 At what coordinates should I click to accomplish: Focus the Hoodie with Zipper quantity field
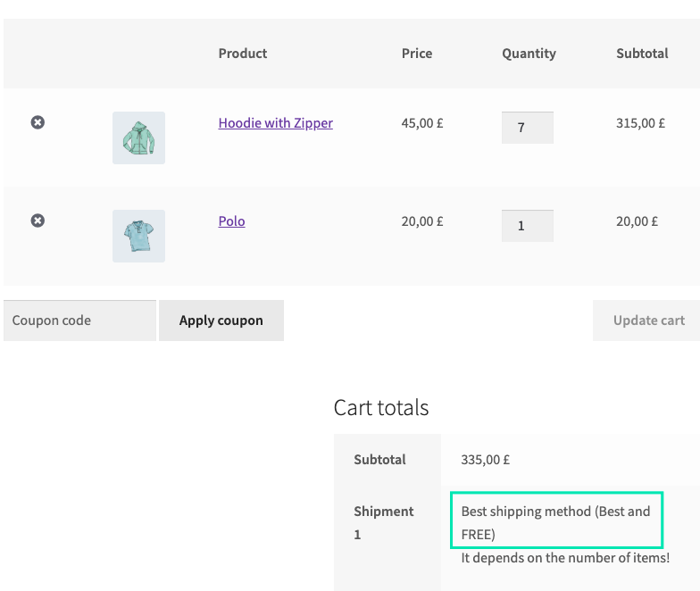(527, 128)
